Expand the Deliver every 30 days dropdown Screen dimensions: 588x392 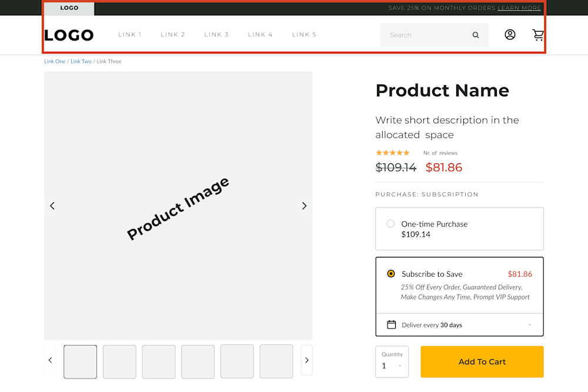(x=529, y=325)
